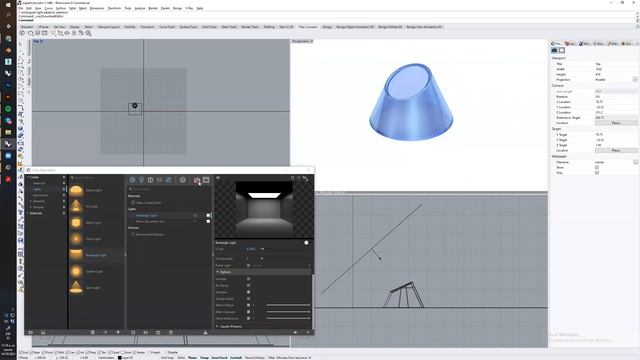Toggle the No Decay checkbox
640x360 pixels.
coord(248,285)
